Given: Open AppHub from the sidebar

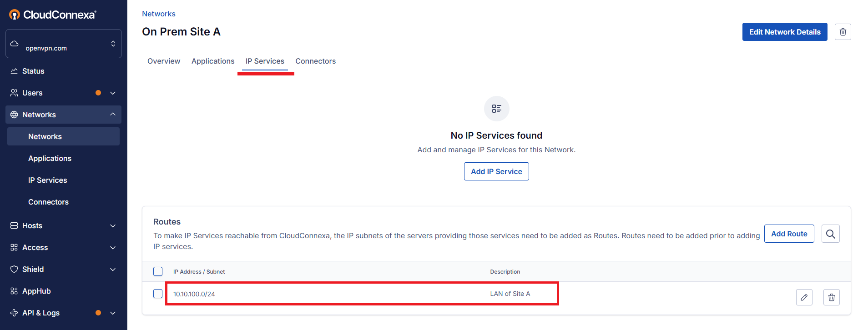Looking at the screenshot, I should pos(36,291).
